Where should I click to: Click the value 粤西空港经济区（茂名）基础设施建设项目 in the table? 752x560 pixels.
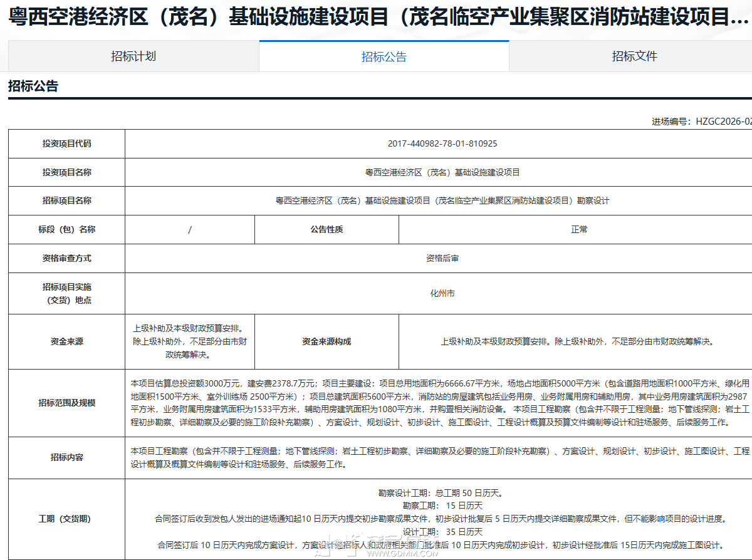(x=442, y=172)
